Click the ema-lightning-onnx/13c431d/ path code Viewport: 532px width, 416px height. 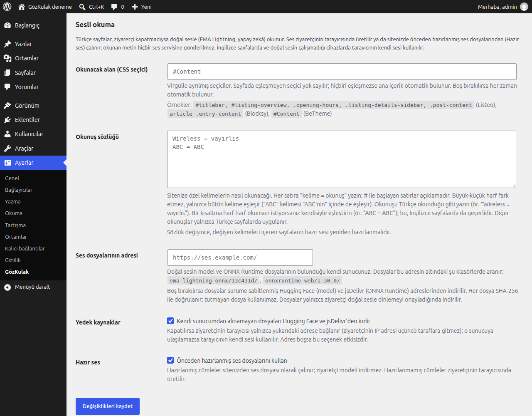[213, 281]
